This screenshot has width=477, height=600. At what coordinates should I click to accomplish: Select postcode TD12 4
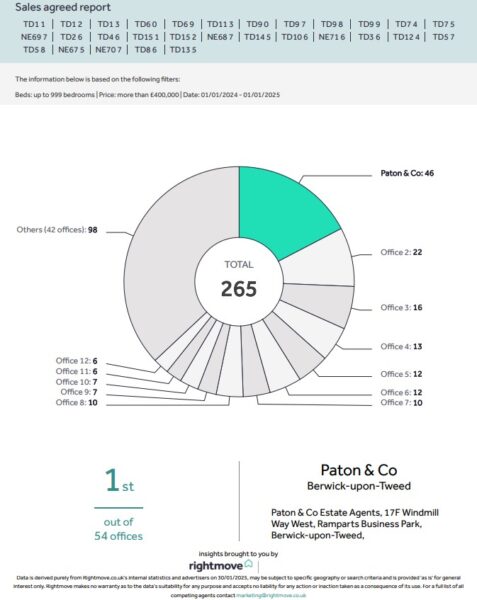coord(406,37)
